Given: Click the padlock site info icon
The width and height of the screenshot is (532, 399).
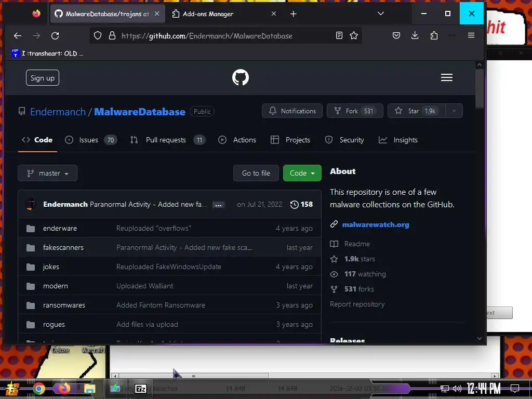Looking at the screenshot, I should [112, 36].
